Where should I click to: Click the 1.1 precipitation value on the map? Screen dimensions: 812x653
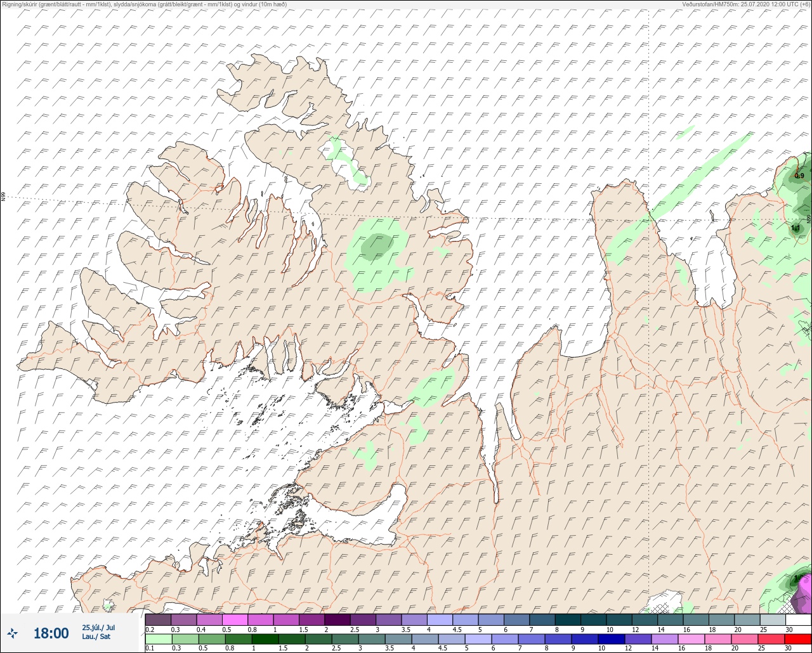click(796, 227)
